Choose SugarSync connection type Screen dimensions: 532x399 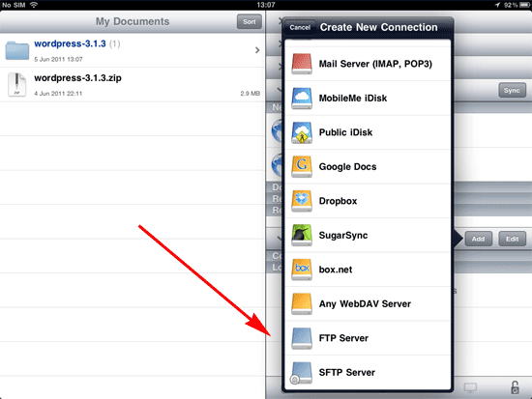[368, 236]
